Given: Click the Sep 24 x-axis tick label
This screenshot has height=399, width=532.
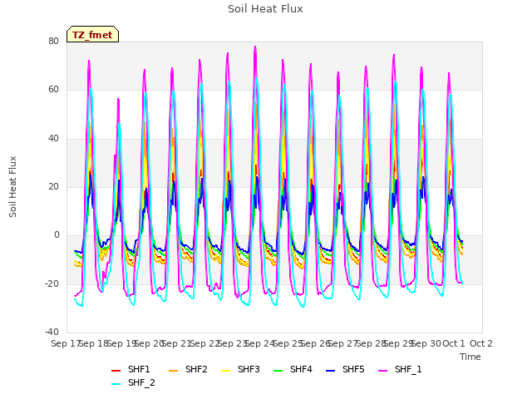Looking at the screenshot, I should pos(260,343).
